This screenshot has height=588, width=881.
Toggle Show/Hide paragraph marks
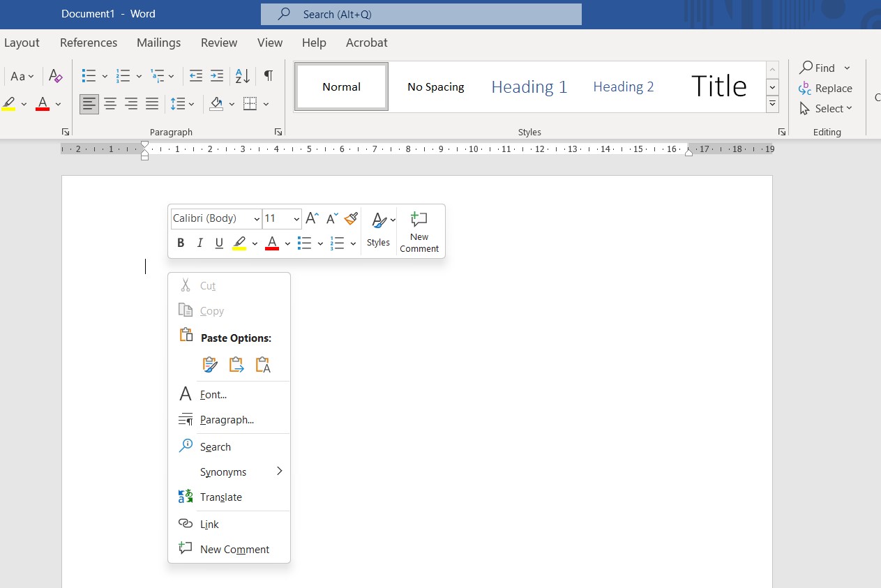tap(269, 76)
